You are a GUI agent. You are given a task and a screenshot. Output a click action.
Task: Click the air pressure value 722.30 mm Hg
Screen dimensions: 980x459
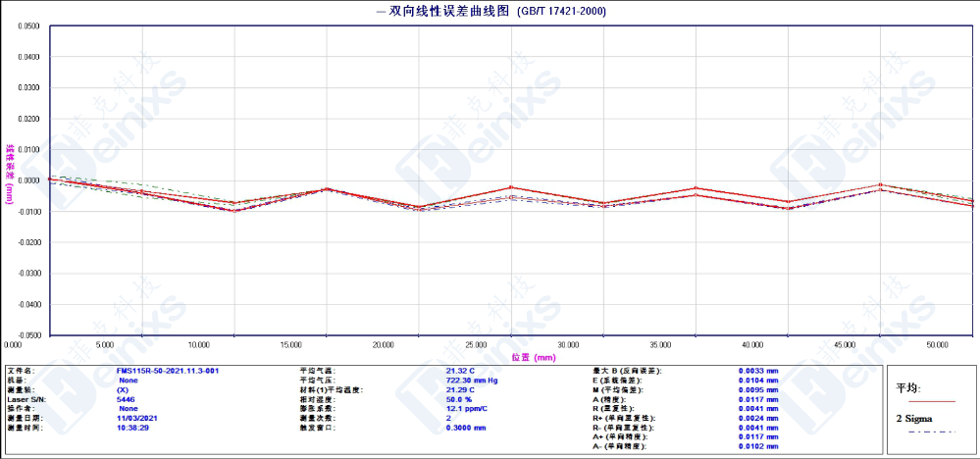474,380
